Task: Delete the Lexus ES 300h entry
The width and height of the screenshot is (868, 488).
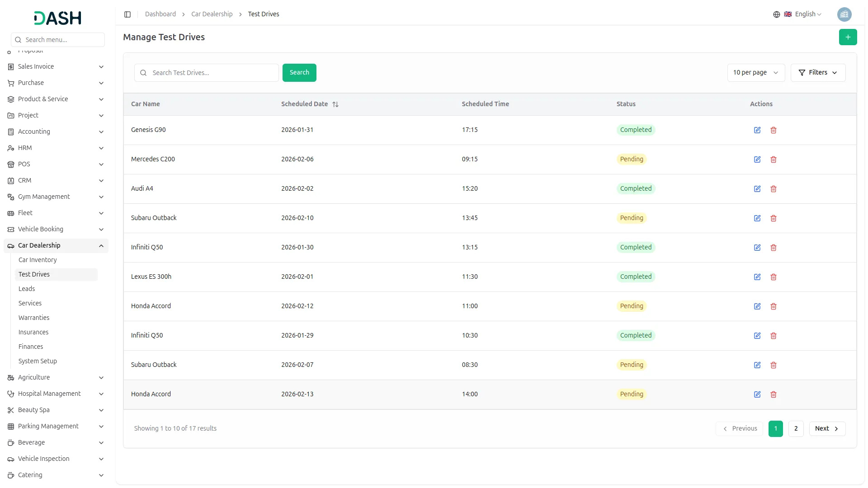Action: tap(774, 277)
